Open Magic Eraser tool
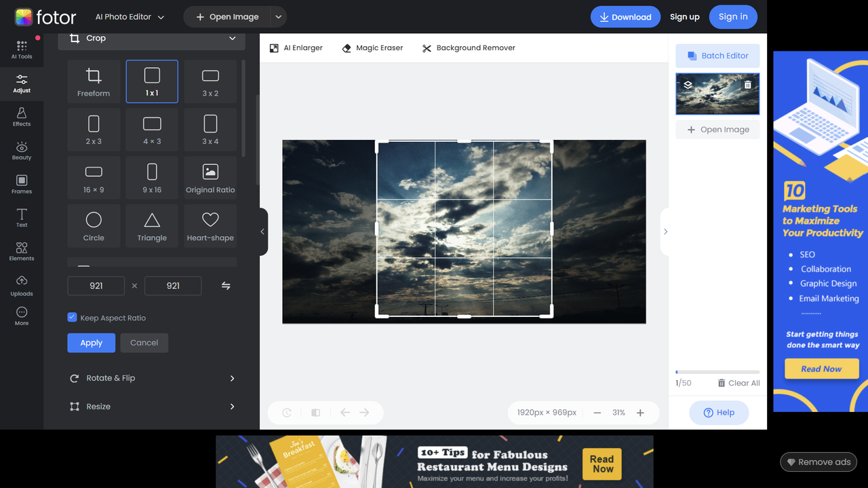The image size is (868, 488). (x=372, y=48)
